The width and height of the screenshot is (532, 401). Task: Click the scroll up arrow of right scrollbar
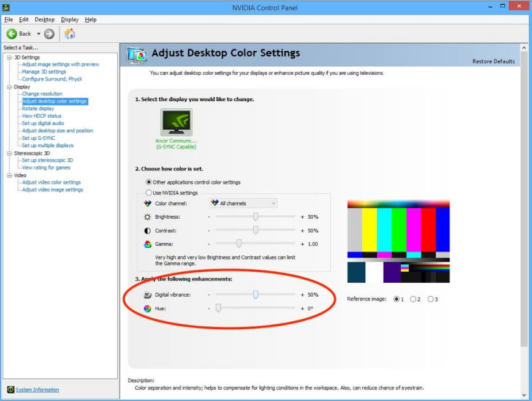click(x=524, y=48)
